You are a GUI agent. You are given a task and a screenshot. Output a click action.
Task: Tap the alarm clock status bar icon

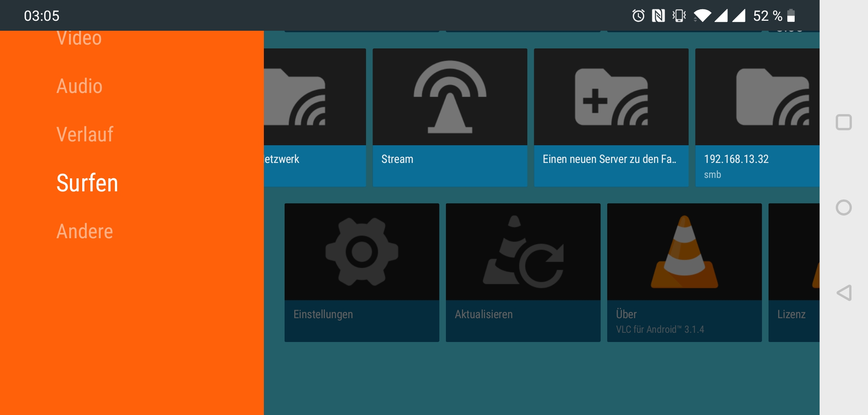(638, 16)
